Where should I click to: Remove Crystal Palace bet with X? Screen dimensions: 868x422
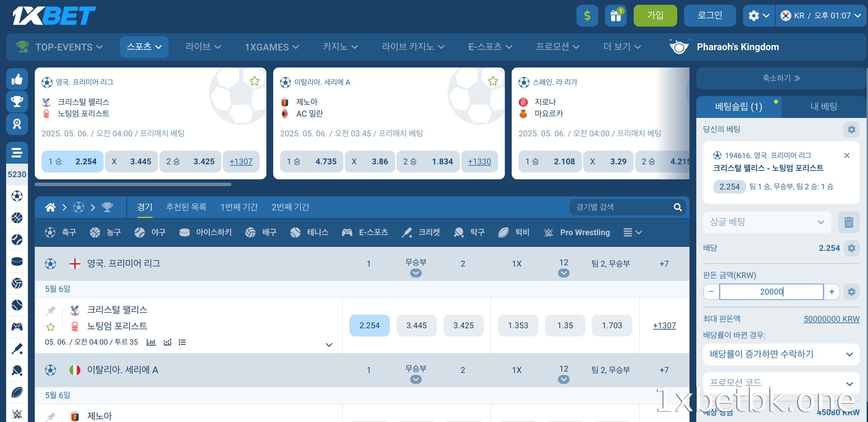pyautogui.click(x=847, y=155)
